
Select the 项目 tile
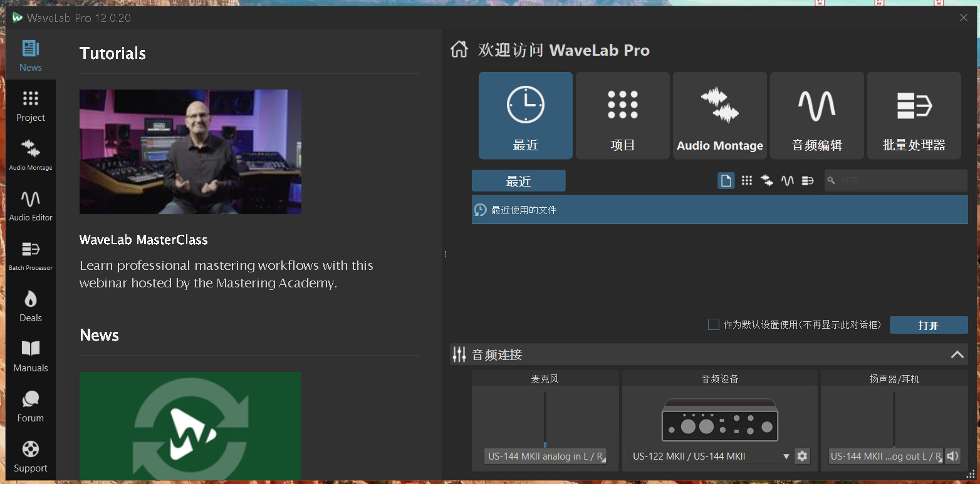click(x=623, y=115)
